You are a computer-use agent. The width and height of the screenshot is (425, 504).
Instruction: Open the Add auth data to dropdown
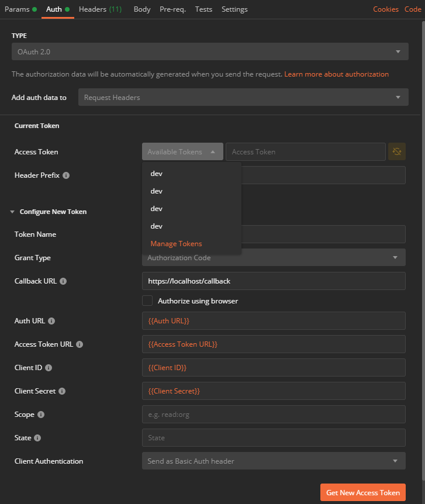pyautogui.click(x=243, y=97)
